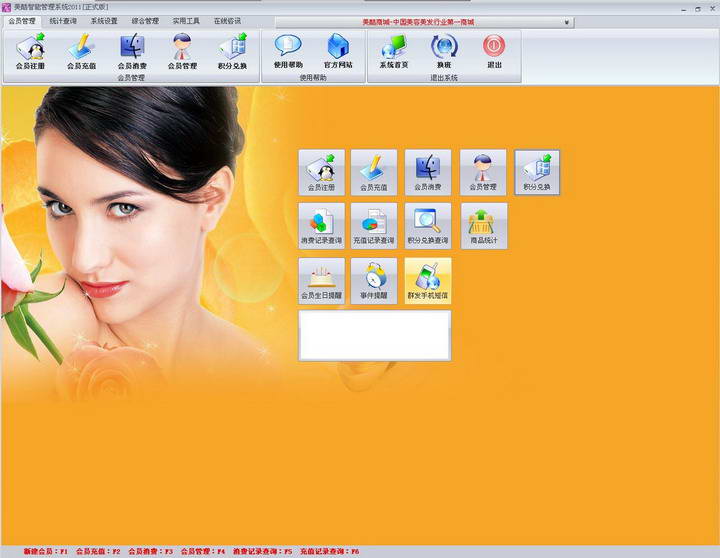The image size is (720, 558).
Task: Click 会员管理:F4 in the status bar
Action: [x=202, y=551]
